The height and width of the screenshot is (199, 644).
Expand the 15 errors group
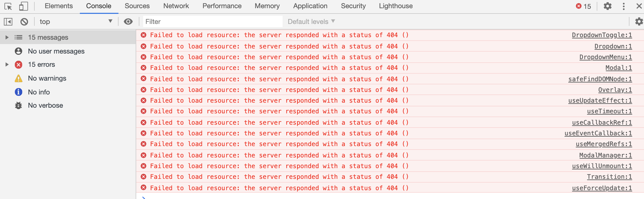point(7,64)
